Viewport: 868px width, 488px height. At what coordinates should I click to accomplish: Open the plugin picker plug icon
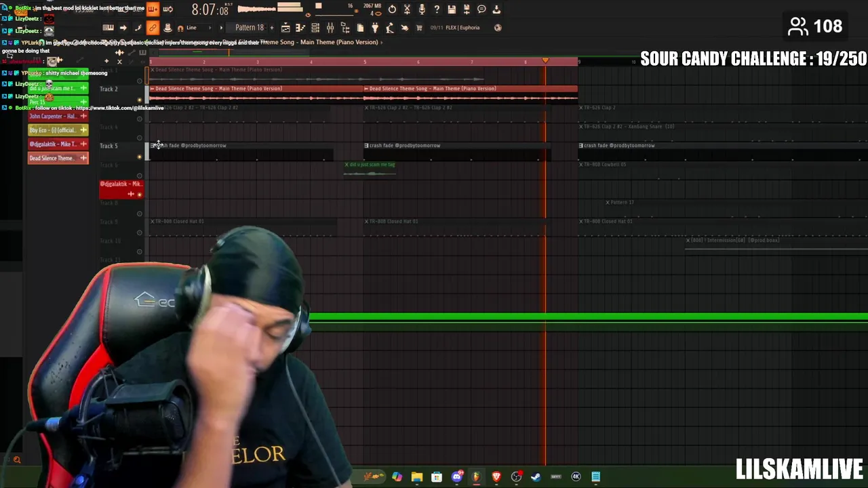pos(375,28)
